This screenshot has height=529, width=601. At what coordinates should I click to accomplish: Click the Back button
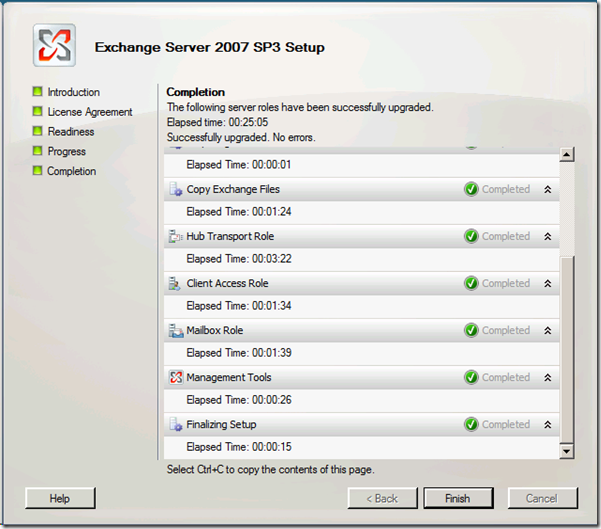click(x=383, y=498)
